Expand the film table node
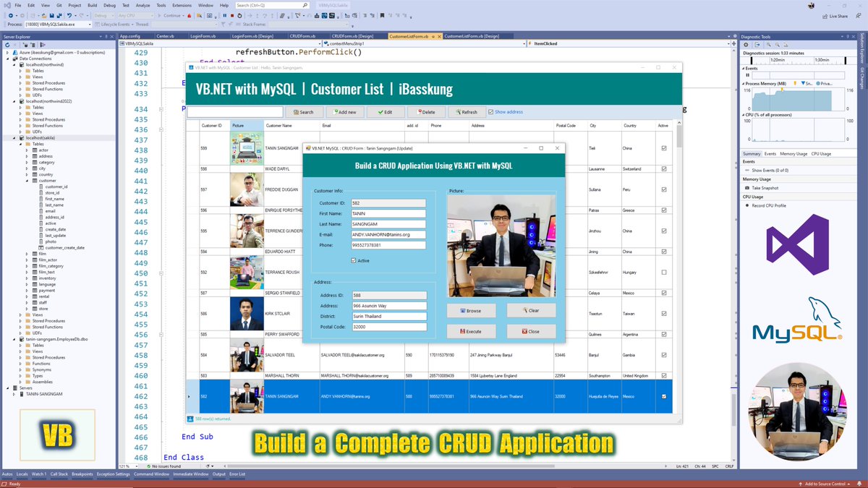 pyautogui.click(x=27, y=254)
